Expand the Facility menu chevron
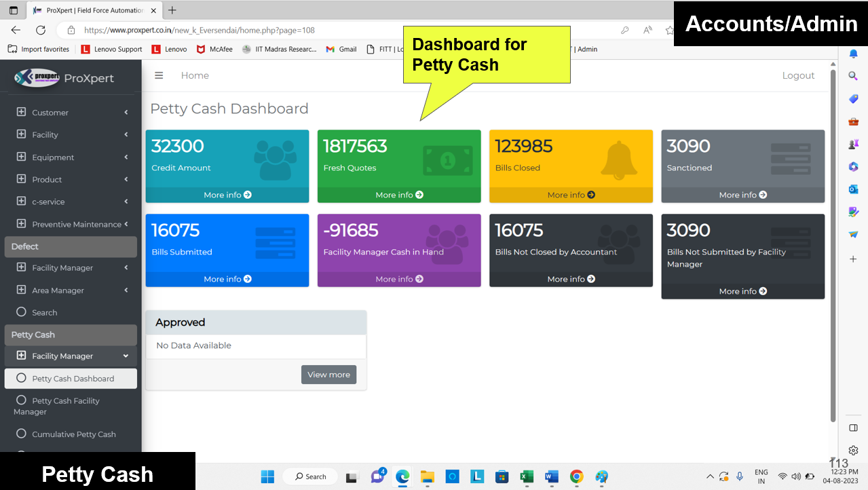This screenshot has height=490, width=868. click(x=126, y=134)
